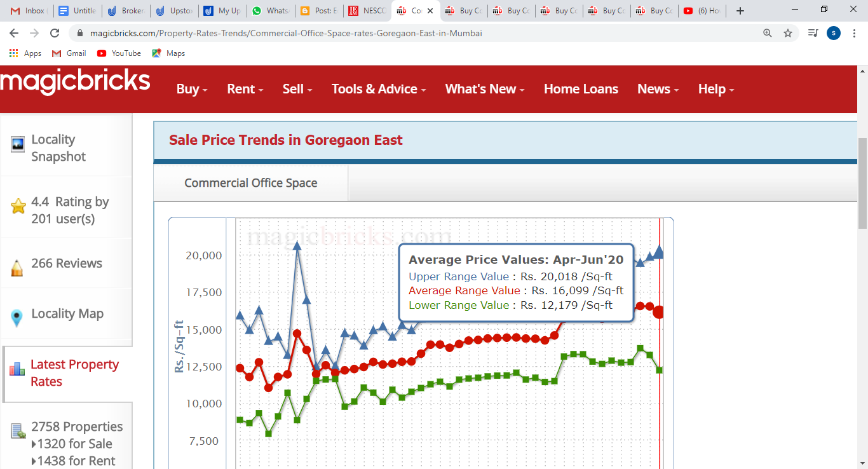Image resolution: width=868 pixels, height=469 pixels.
Task: Open the Gmail bookmark
Action: click(x=69, y=53)
